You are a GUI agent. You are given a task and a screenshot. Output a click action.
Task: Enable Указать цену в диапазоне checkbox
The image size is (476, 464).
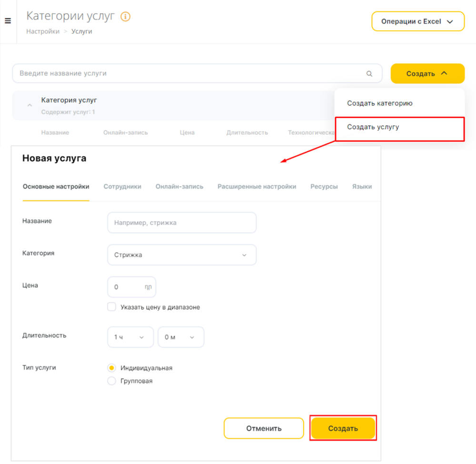112,307
